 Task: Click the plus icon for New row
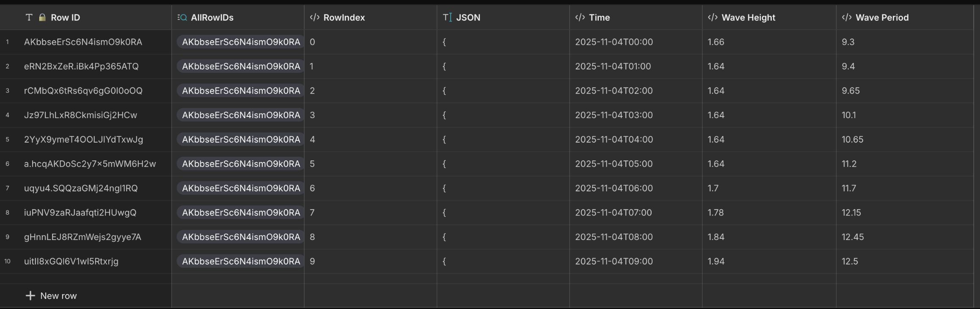30,295
